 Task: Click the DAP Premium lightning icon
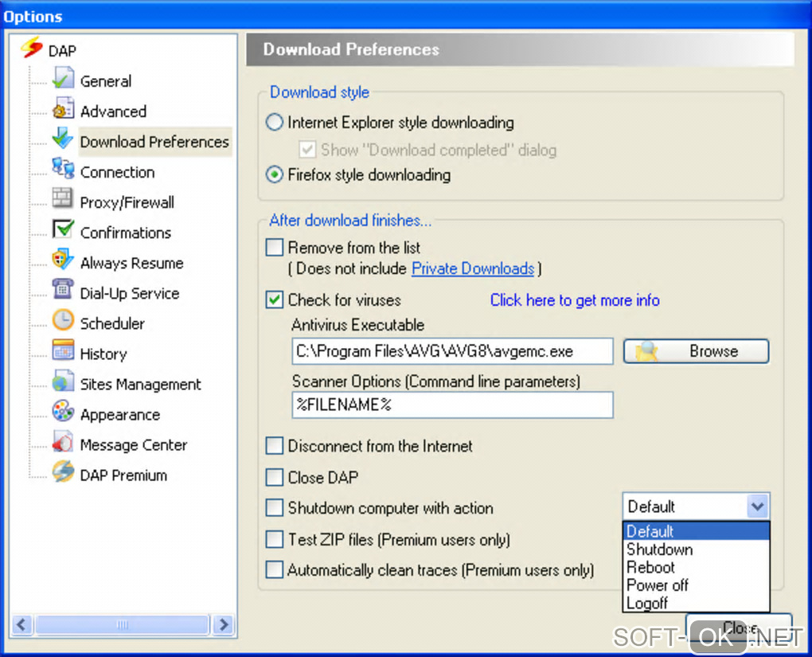click(63, 472)
